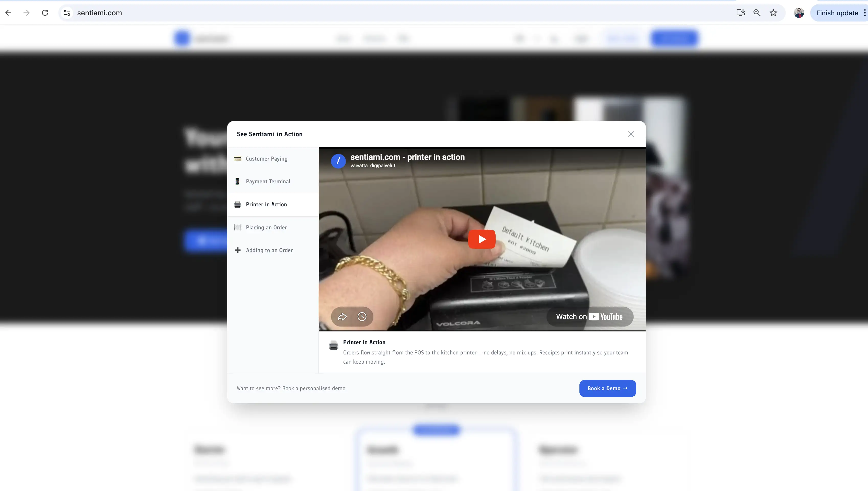Reload the sentiami.com page
Image resolution: width=868 pixels, height=491 pixels.
[45, 13]
